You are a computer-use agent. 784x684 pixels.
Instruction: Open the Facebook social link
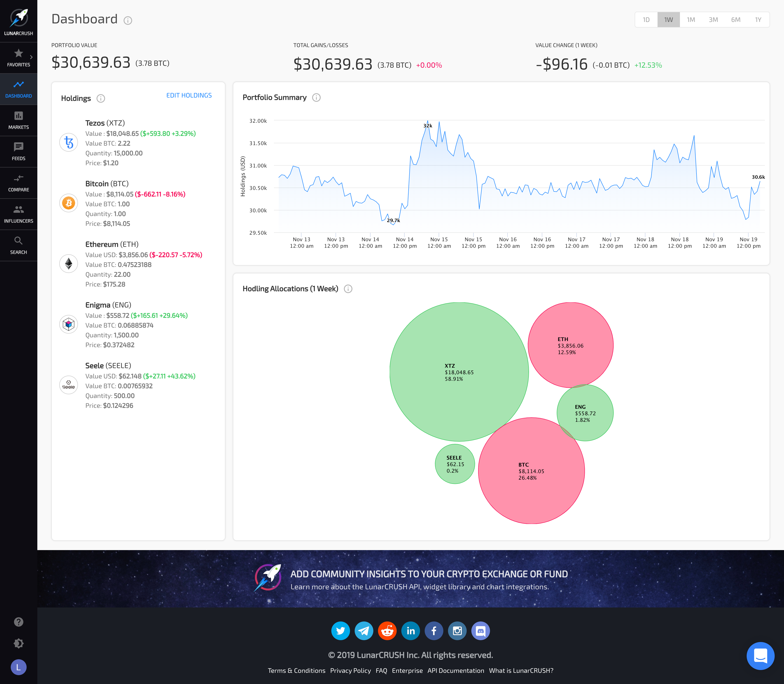click(x=434, y=631)
